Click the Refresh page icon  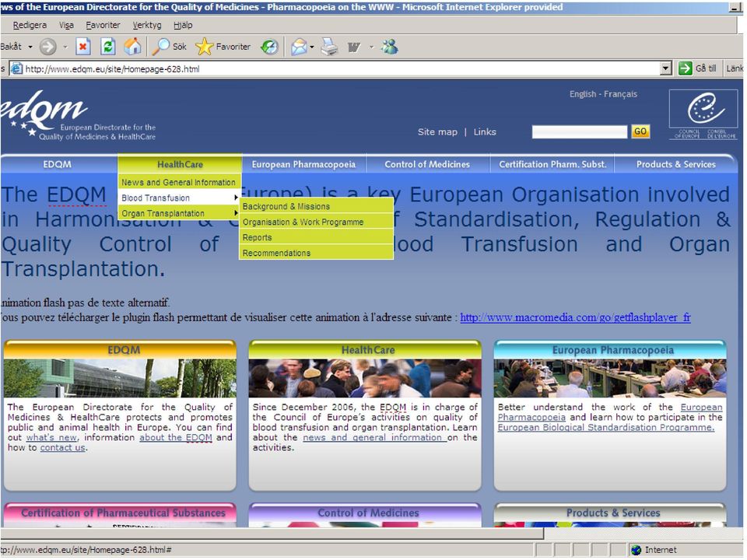coord(108,47)
